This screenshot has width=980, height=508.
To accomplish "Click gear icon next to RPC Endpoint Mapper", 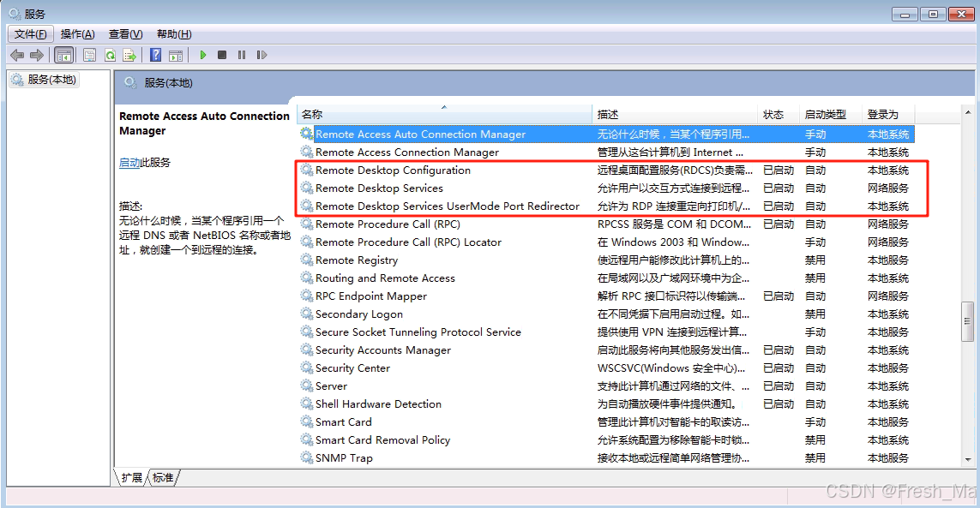I will click(306, 296).
